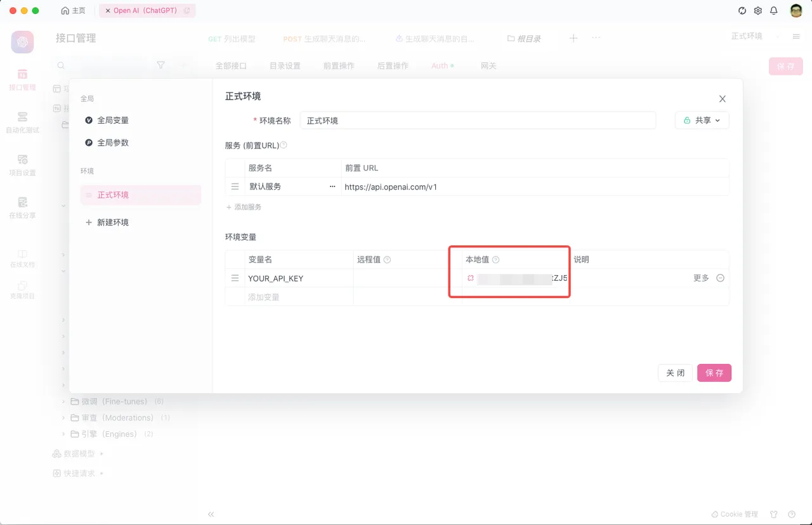
Task: Edit the https://api.openai.com/v1 URL field
Action: point(535,187)
